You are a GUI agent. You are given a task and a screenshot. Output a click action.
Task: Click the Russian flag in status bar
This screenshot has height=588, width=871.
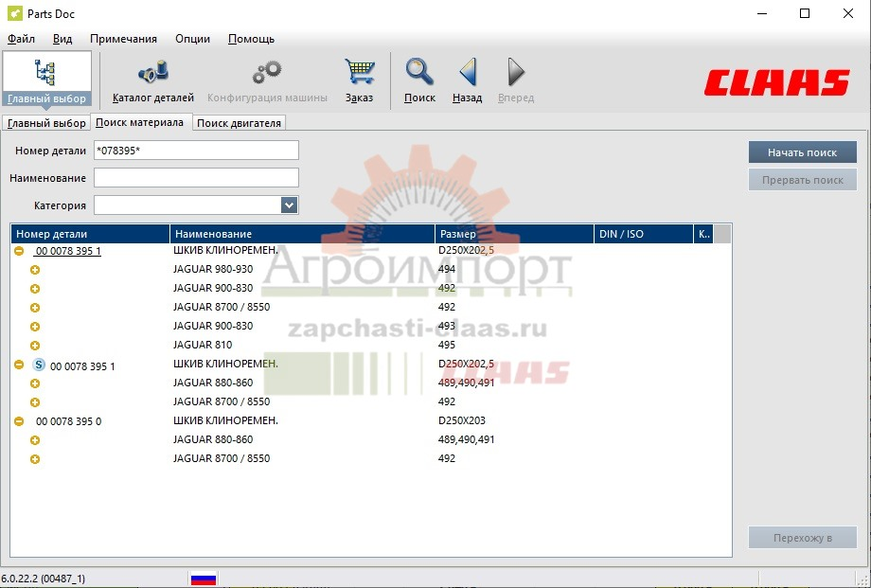click(x=204, y=579)
